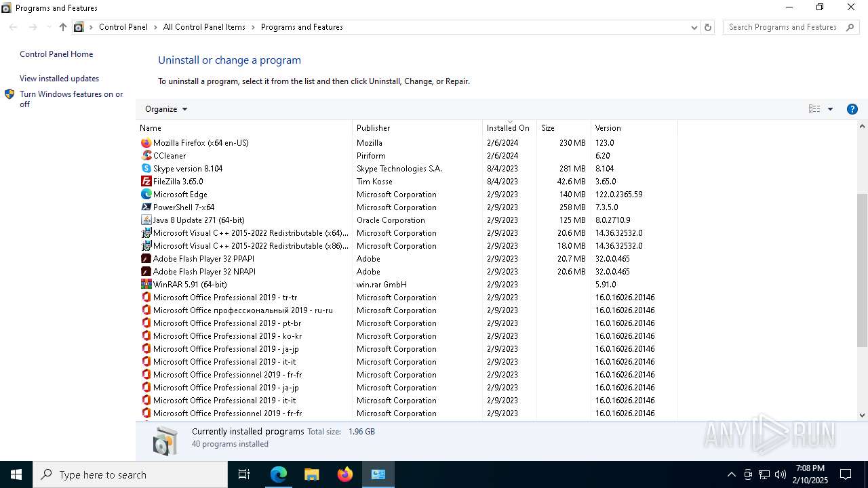Screen dimensions: 868x488
Task: Select the Visual C++ Redistributable (x86) icon
Action: tap(146, 246)
